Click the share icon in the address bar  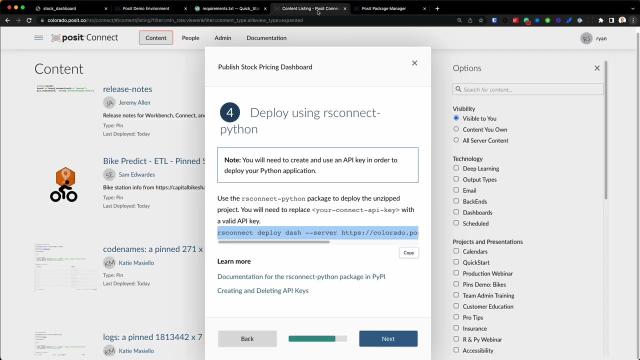pos(470,20)
